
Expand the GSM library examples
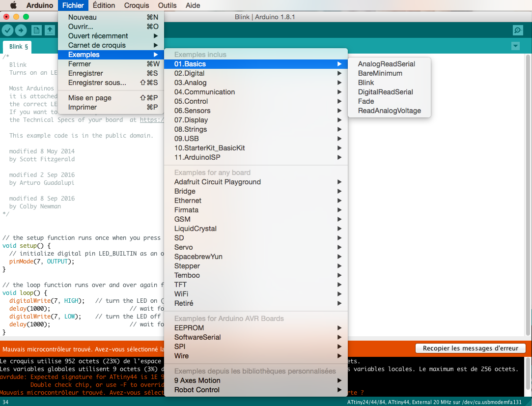[x=256, y=219]
